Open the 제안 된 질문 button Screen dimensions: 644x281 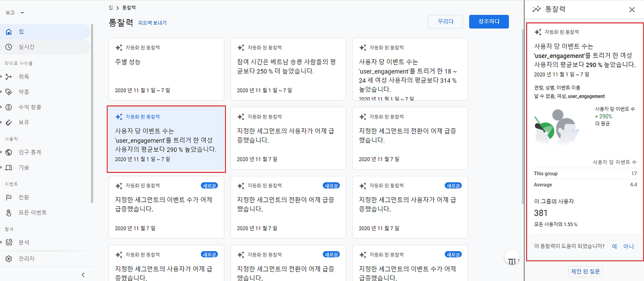click(585, 271)
